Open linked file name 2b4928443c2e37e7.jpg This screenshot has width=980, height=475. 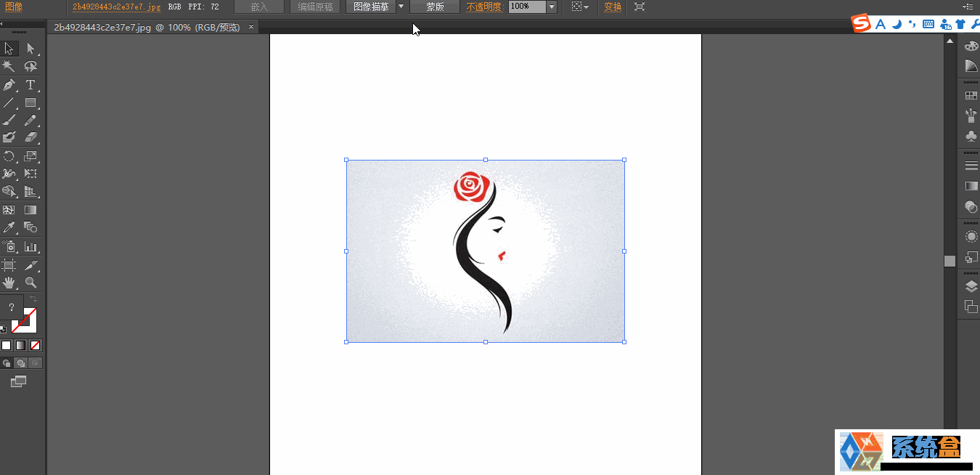point(116,7)
